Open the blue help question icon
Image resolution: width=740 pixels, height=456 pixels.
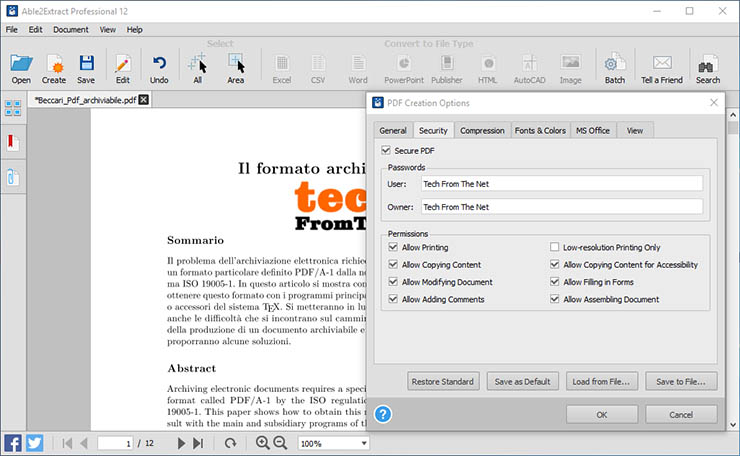tap(382, 413)
